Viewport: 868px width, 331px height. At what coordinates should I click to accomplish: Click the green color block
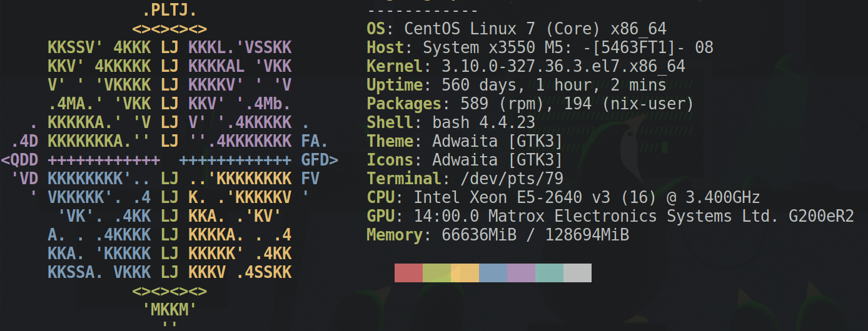437,273
